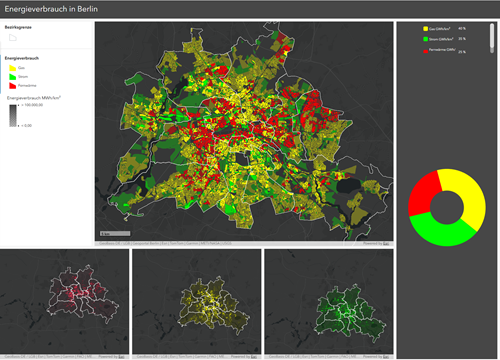Open the green Strom thumbnail map
The image size is (500, 360).
click(x=329, y=302)
